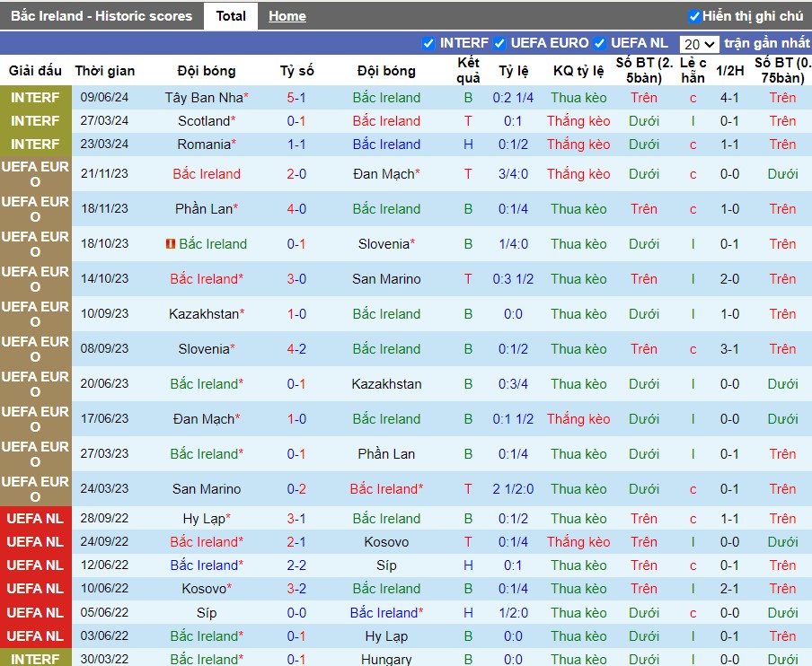
Task: Click Bắc Ireland in the 21/11/23 row
Action: coord(207,173)
